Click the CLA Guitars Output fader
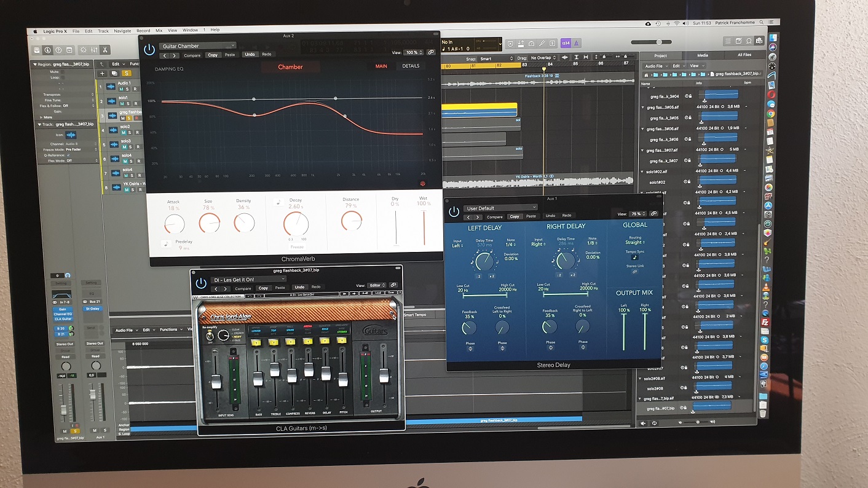 [384, 374]
